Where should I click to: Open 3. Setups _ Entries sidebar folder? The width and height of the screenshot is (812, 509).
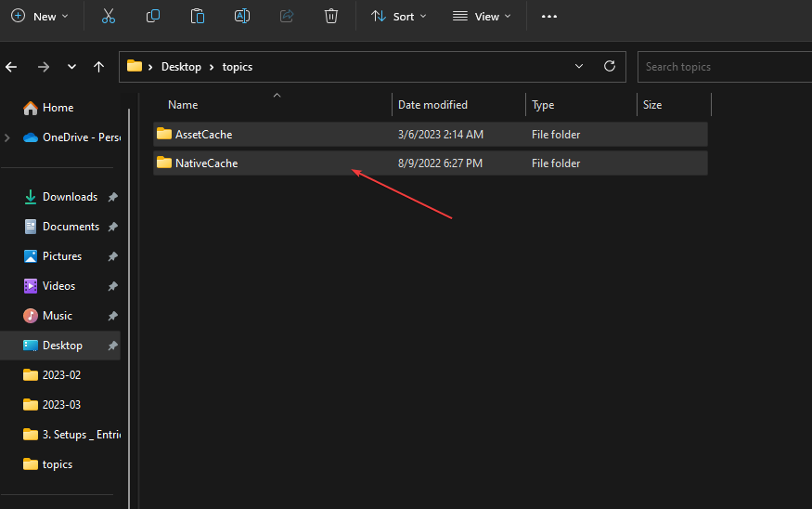pos(71,435)
